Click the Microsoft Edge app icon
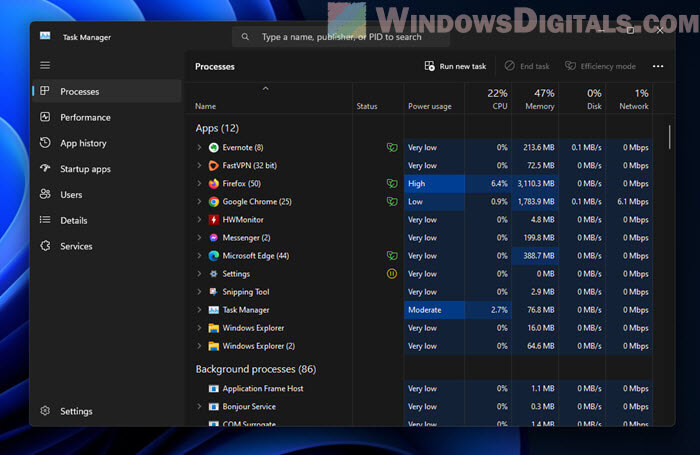 tap(214, 256)
